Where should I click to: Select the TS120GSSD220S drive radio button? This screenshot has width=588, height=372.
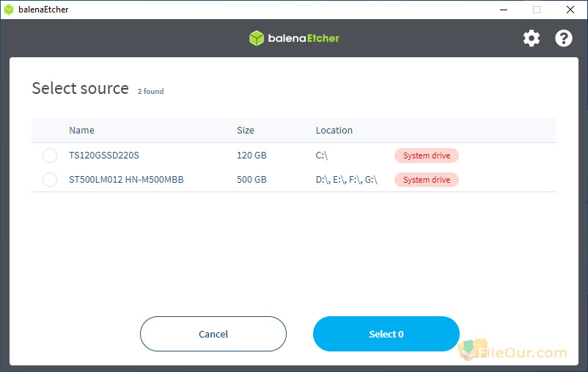click(x=50, y=156)
